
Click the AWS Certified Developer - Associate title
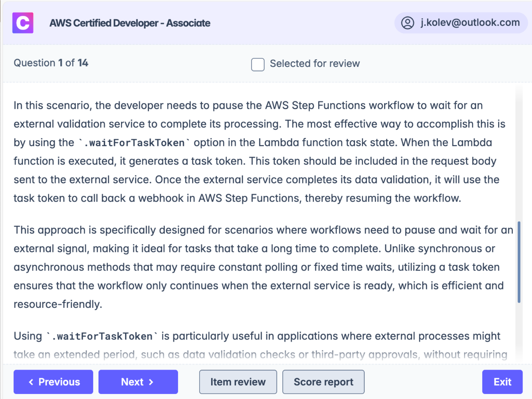[x=130, y=23]
